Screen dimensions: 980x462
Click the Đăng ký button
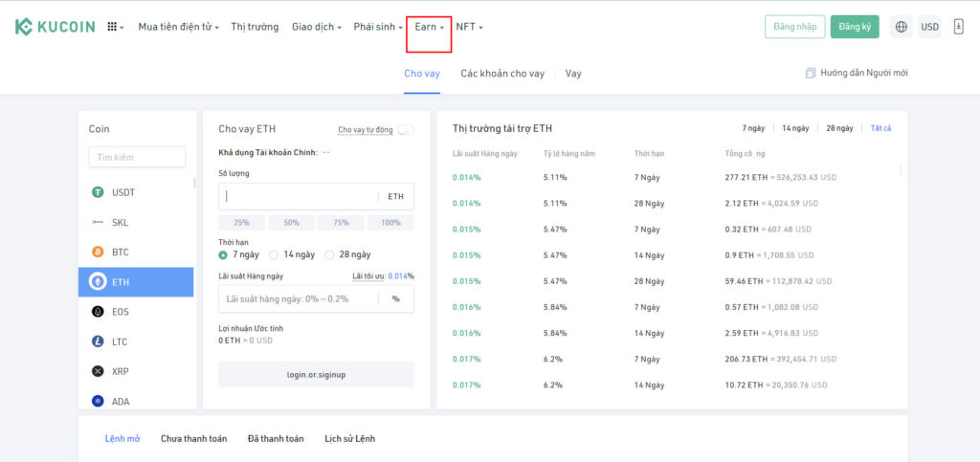(854, 27)
